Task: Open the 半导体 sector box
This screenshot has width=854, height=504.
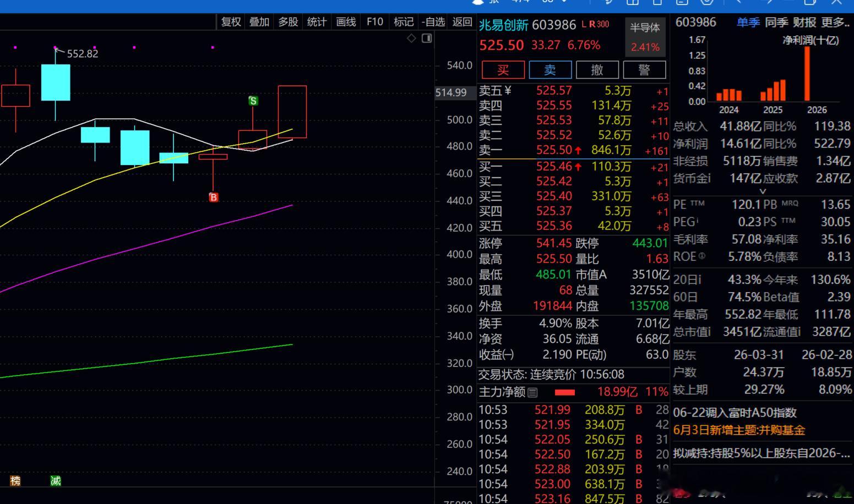Action: 645,37
